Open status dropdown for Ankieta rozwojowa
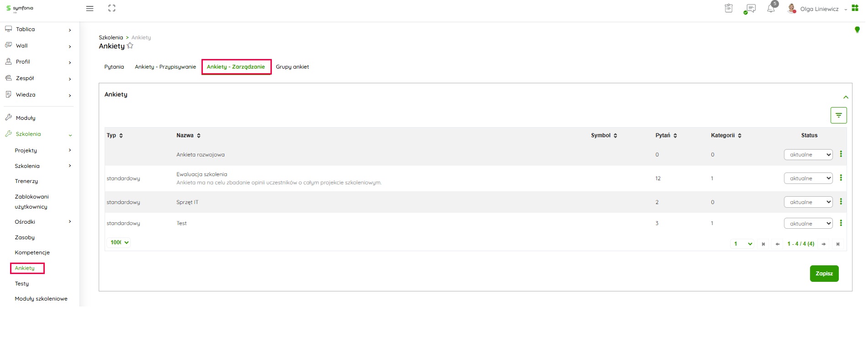 [808, 155]
